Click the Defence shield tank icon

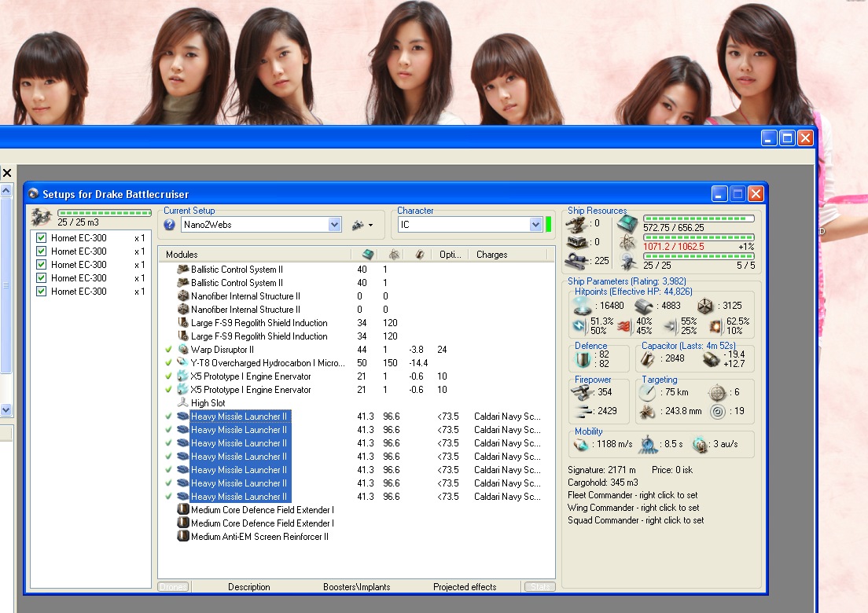click(583, 359)
